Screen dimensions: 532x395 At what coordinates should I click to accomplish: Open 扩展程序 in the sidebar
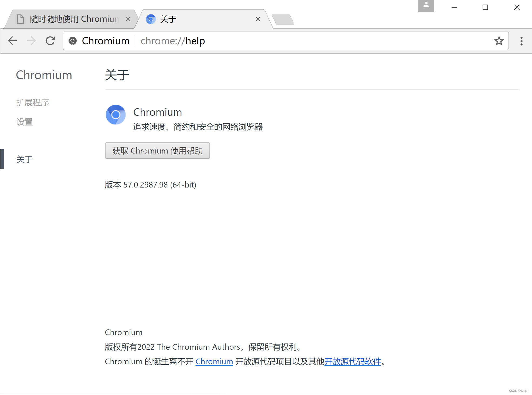32,103
